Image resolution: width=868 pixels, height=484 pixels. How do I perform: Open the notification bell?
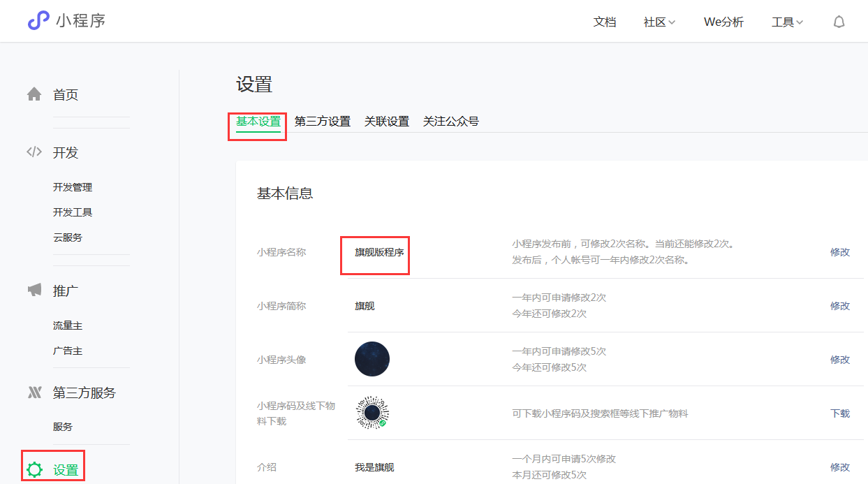click(x=839, y=22)
